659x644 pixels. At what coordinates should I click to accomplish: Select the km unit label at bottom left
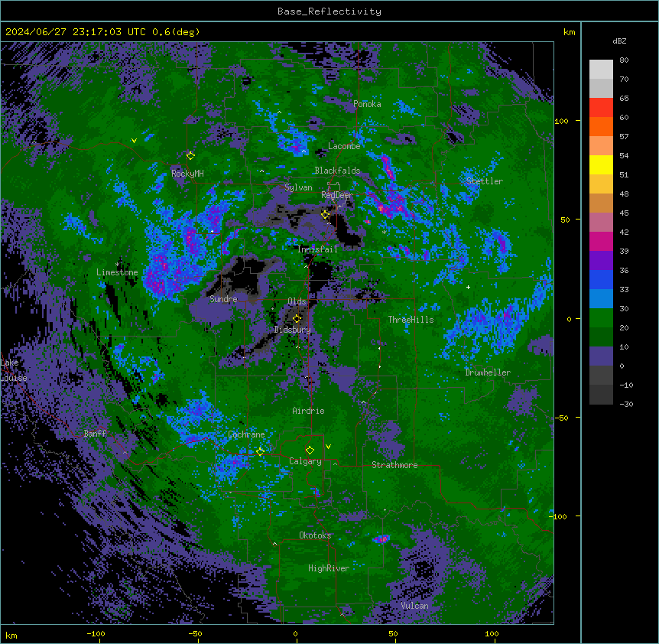click(x=11, y=635)
